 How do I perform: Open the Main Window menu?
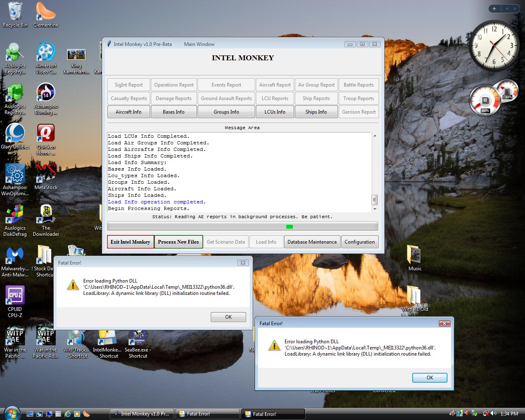[199, 44]
